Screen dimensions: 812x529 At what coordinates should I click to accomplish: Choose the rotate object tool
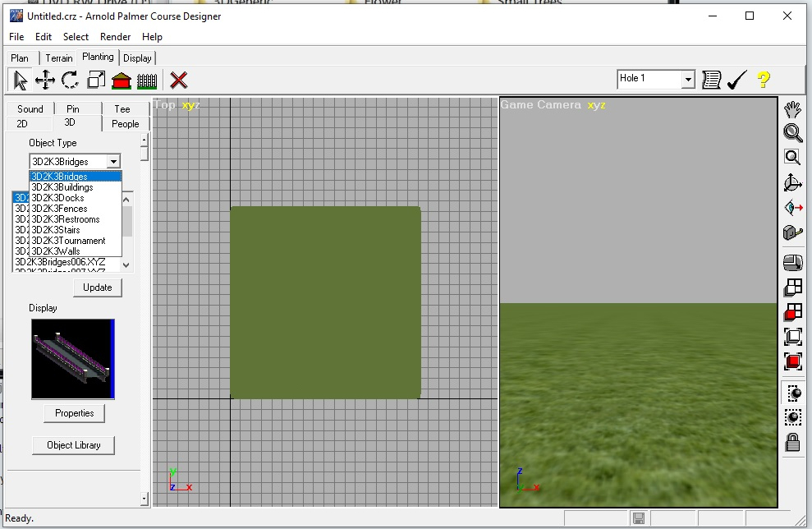tap(71, 80)
